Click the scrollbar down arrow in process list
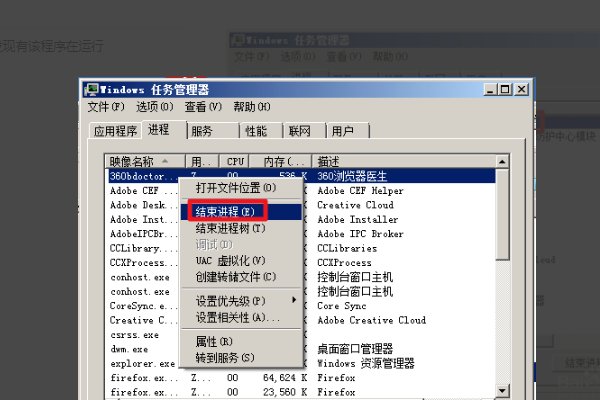 [x=502, y=391]
